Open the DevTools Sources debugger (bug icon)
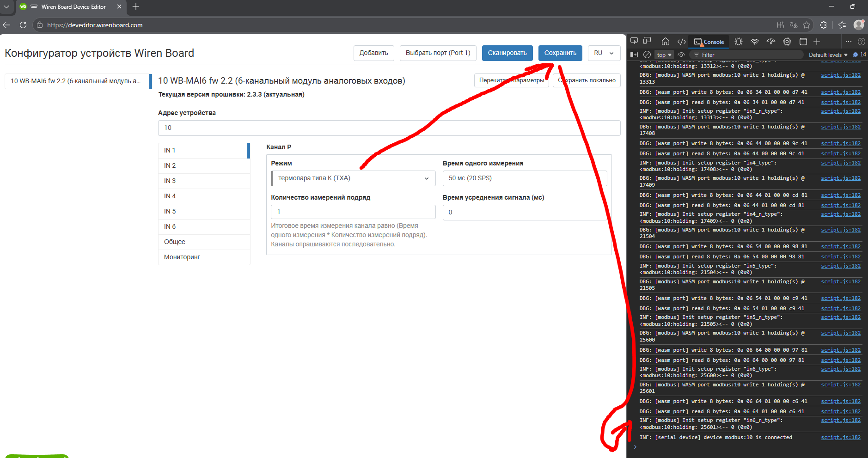Viewport: 868px width, 458px height. [x=739, y=42]
